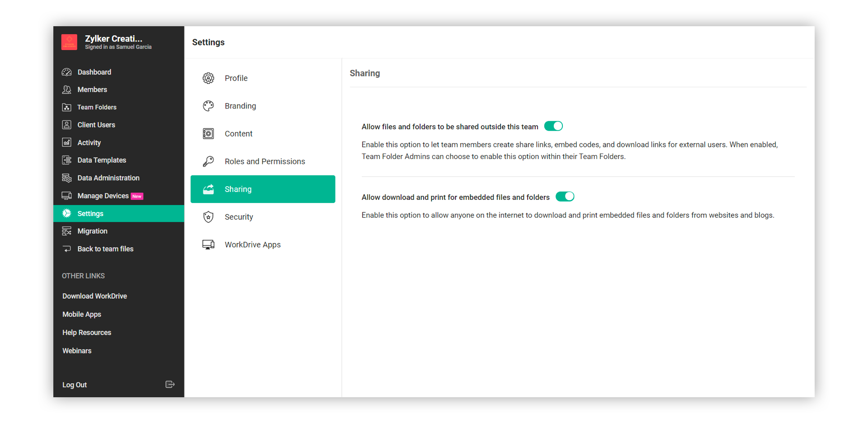868x423 pixels.
Task: Disable sharing files outside this team
Action: coord(553,127)
